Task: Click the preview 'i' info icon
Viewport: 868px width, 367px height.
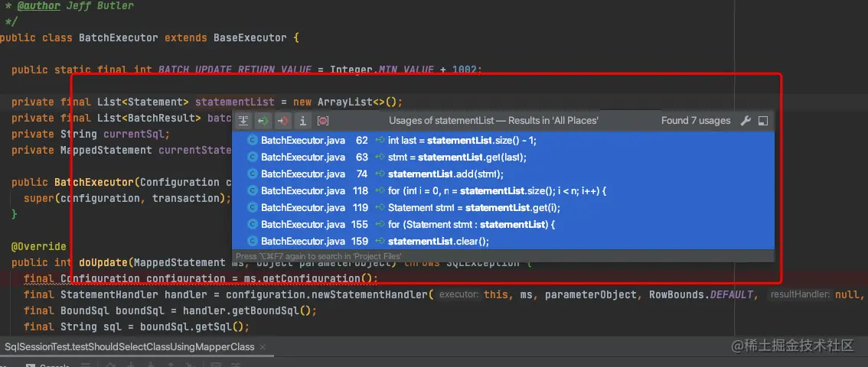Action: tap(302, 121)
